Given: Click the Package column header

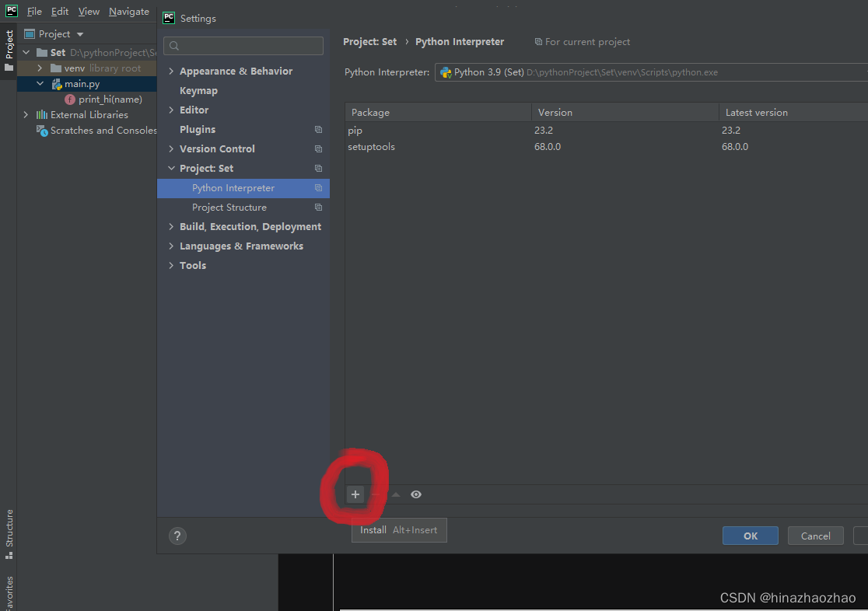Looking at the screenshot, I should (x=439, y=113).
